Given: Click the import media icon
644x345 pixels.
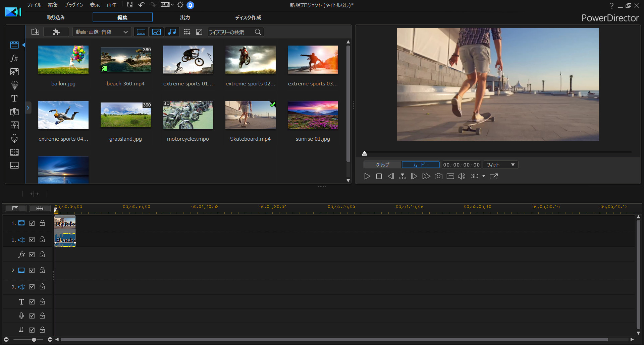Looking at the screenshot, I should [x=35, y=32].
